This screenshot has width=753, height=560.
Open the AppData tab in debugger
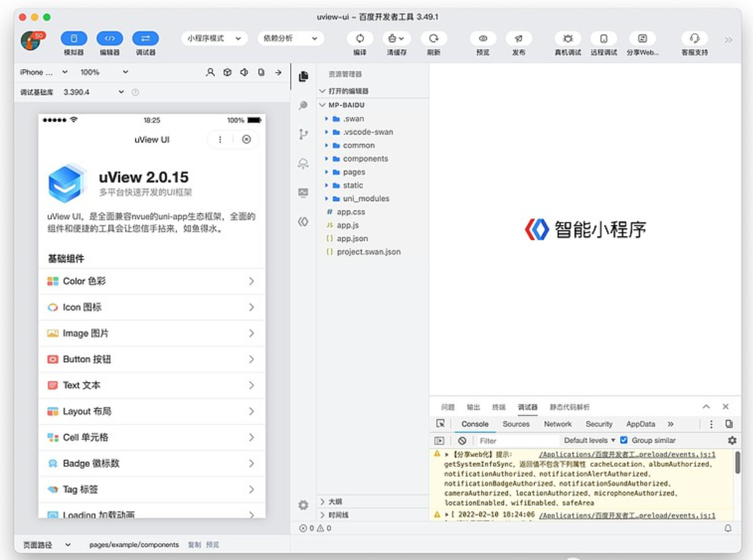pyautogui.click(x=641, y=424)
